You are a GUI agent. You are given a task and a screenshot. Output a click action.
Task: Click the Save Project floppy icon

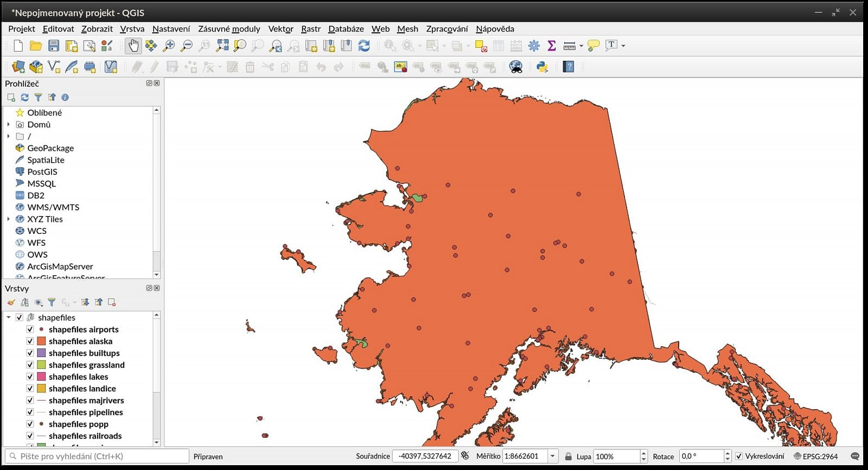54,46
